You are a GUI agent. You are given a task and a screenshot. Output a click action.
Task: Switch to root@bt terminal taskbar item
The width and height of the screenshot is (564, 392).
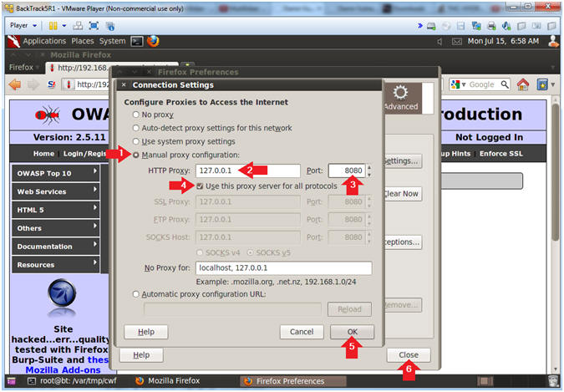pos(72,381)
